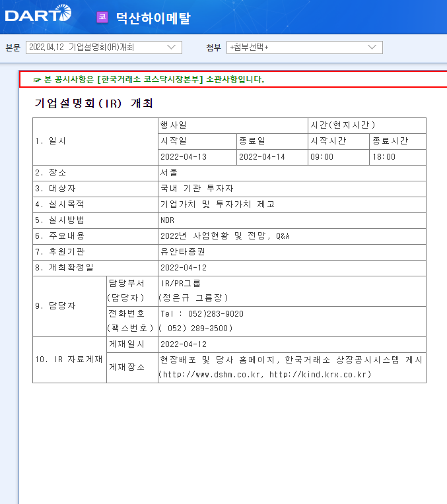Click the text 현장배포 및 당사 홈페이지

(x=217, y=360)
